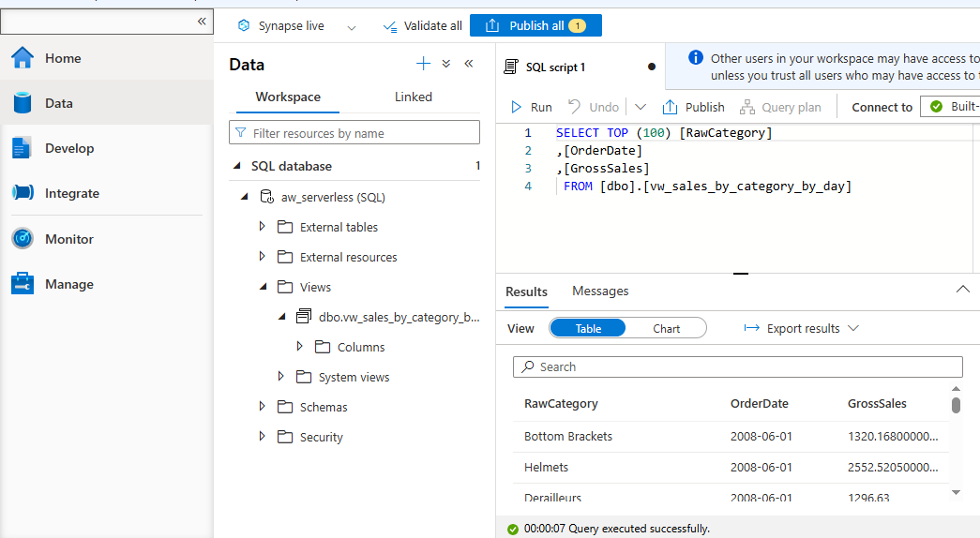
Task: Open the Undo dropdown arrow
Action: pos(641,107)
